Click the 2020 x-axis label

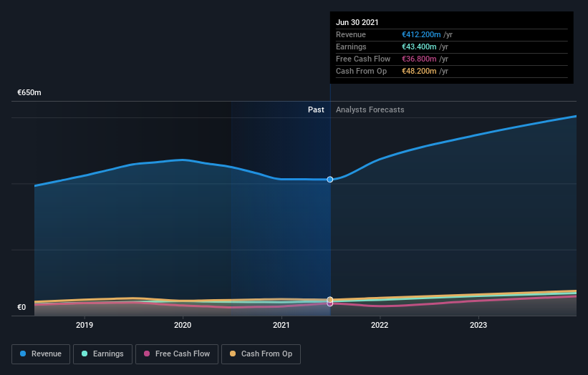coord(183,325)
